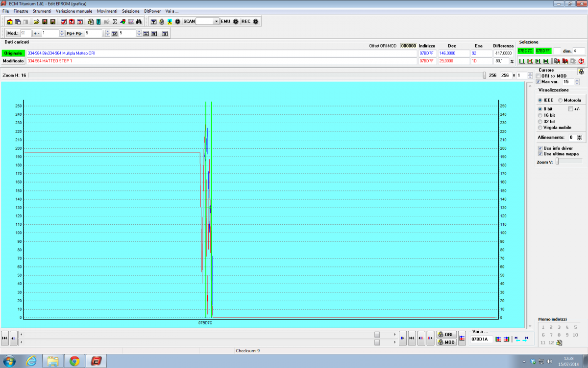The height and width of the screenshot is (368, 588).
Task: Click the ORI lock button
Action: (446, 334)
